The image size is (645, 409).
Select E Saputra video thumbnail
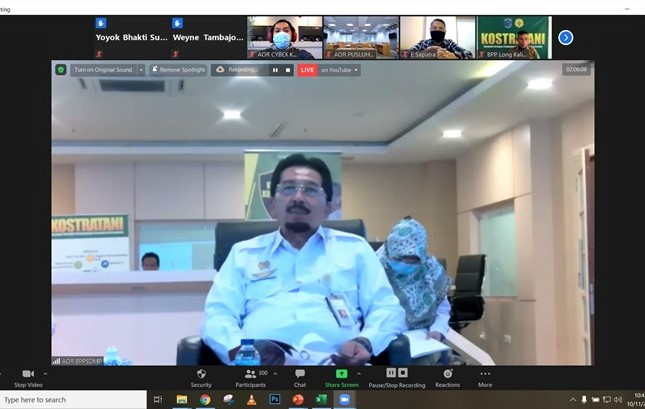tap(438, 37)
